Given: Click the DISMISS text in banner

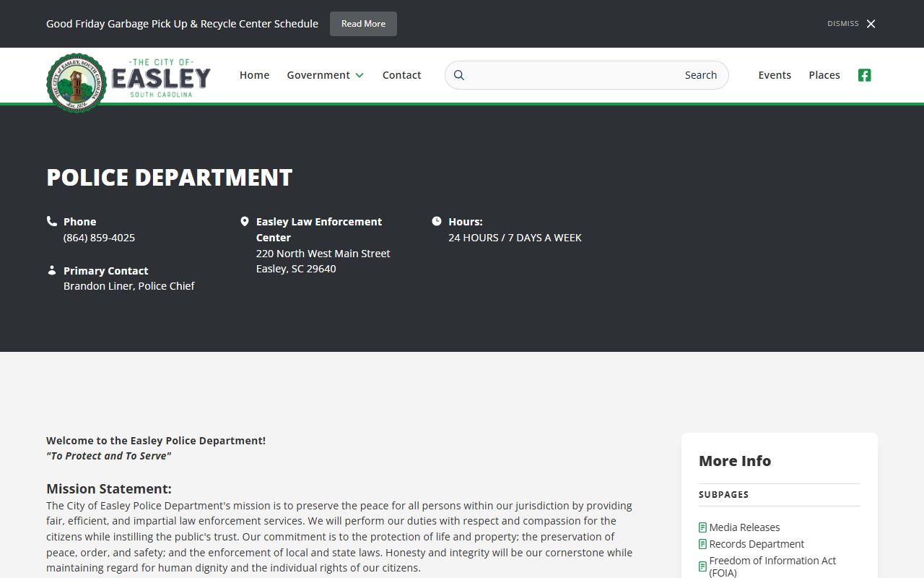Looking at the screenshot, I should pyautogui.click(x=843, y=24).
